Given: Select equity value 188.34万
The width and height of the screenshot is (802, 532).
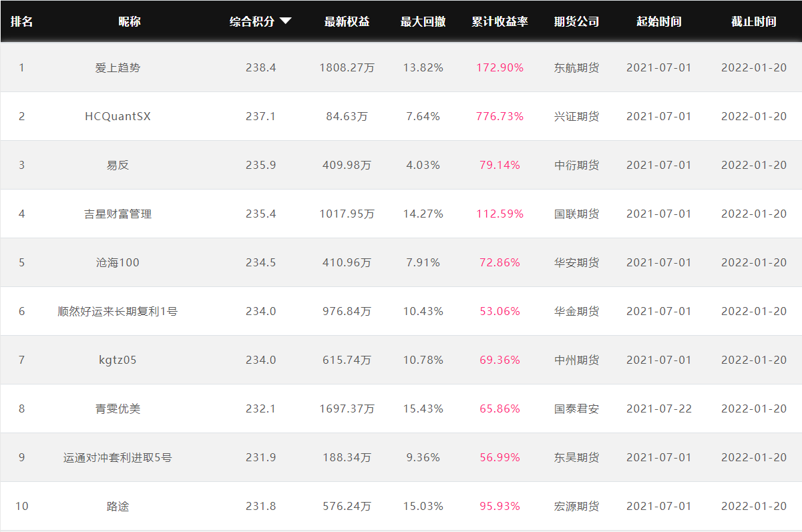Looking at the screenshot, I should pyautogui.click(x=347, y=457).
